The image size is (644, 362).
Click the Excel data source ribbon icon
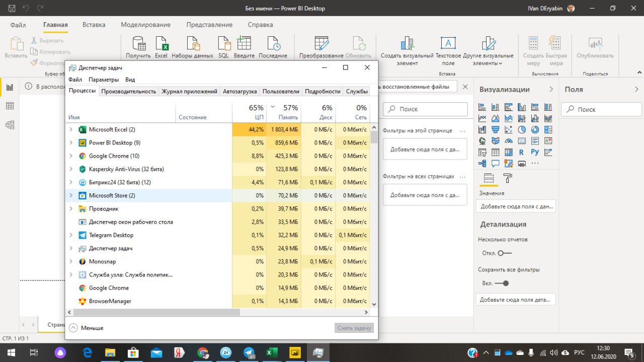point(161,47)
